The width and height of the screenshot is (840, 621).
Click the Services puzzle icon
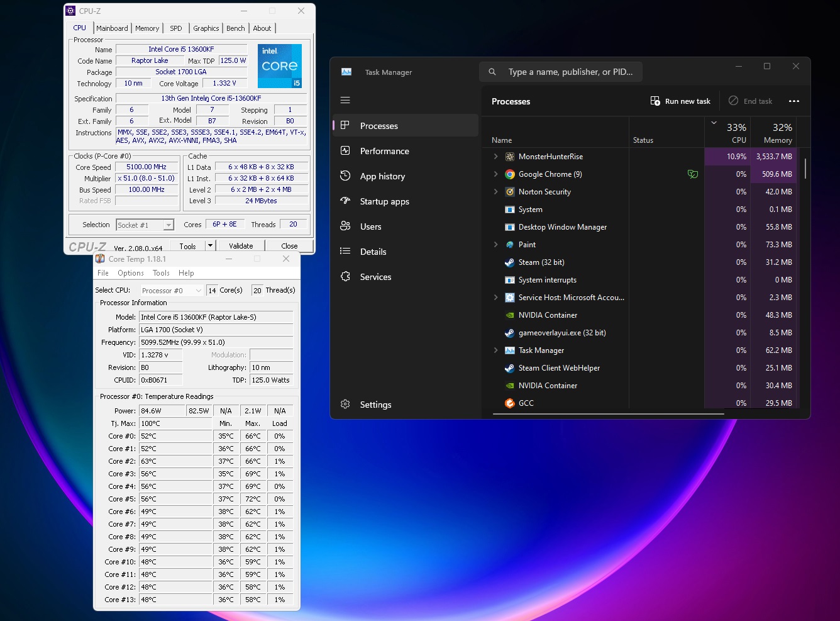pyautogui.click(x=345, y=276)
